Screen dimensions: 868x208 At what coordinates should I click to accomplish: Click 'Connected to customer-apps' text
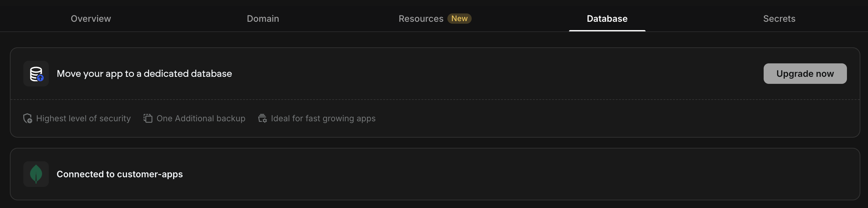pyautogui.click(x=120, y=174)
